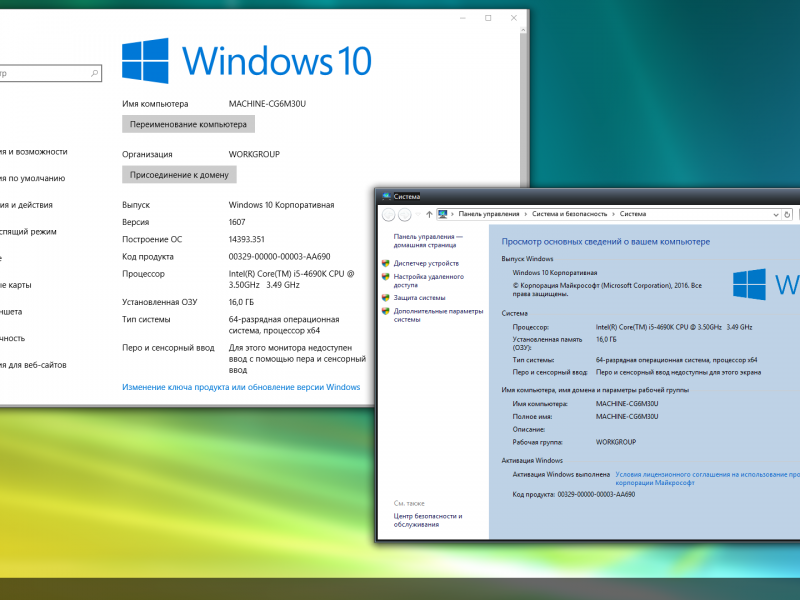This screenshot has height=600, width=800.
Task: Click 'Переименование компьютера' button
Action: coord(188,124)
